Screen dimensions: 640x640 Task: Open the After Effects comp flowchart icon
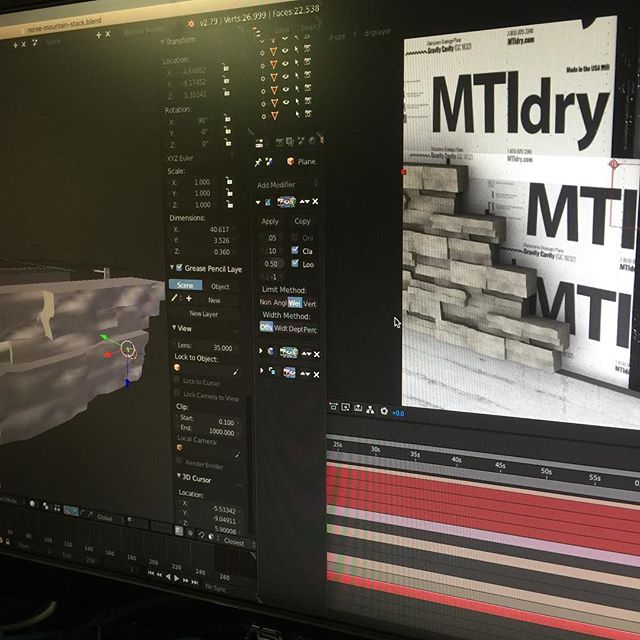[x=370, y=409]
